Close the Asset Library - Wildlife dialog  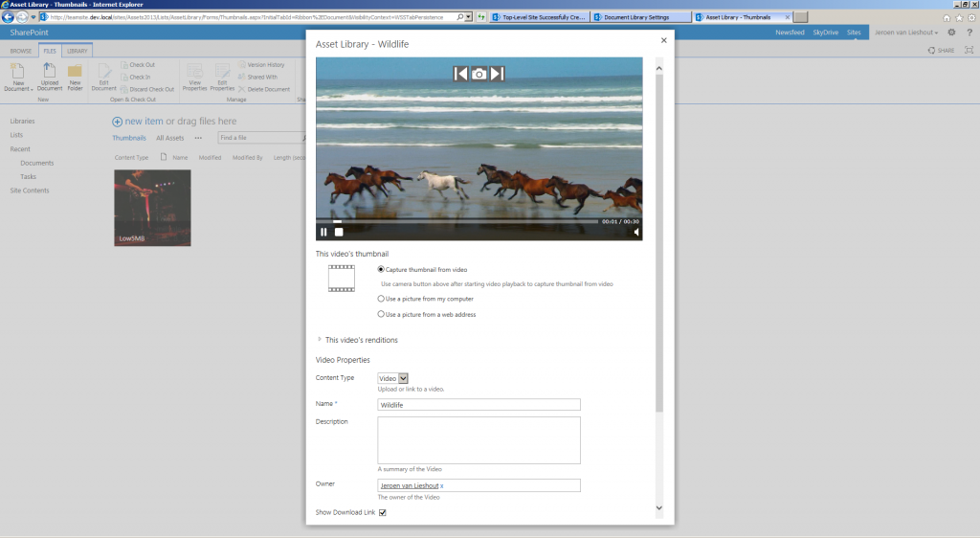point(664,40)
